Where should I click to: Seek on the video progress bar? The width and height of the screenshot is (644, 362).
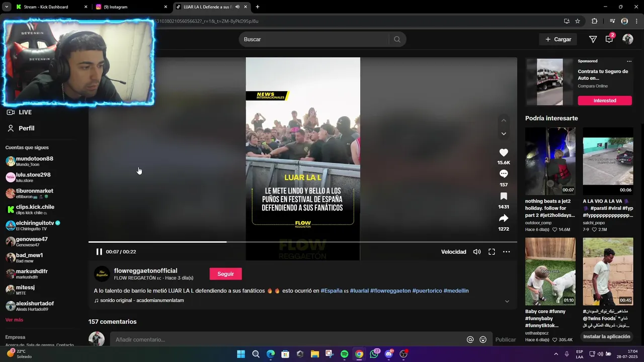[303, 242]
